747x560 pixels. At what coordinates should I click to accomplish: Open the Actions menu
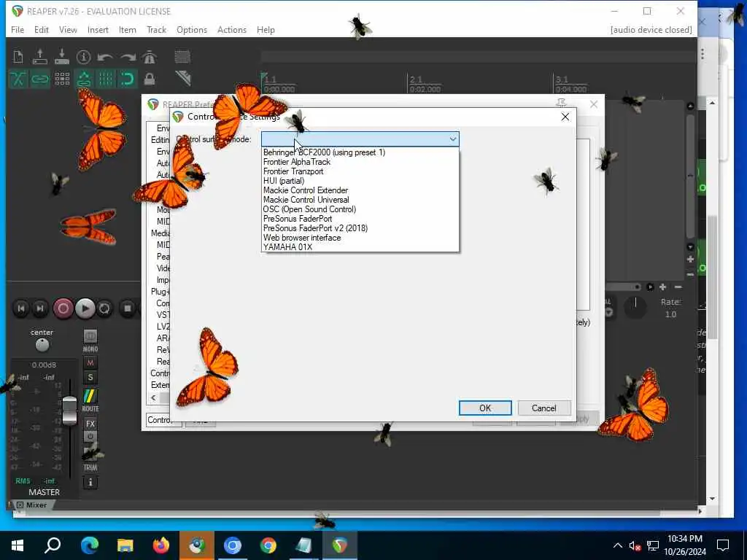coord(231,29)
